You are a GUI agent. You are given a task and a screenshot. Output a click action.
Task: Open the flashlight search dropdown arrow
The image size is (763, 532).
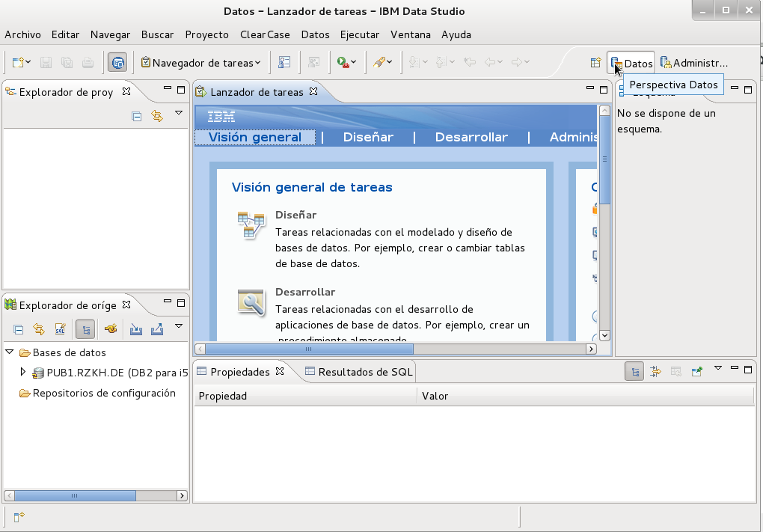(390, 62)
